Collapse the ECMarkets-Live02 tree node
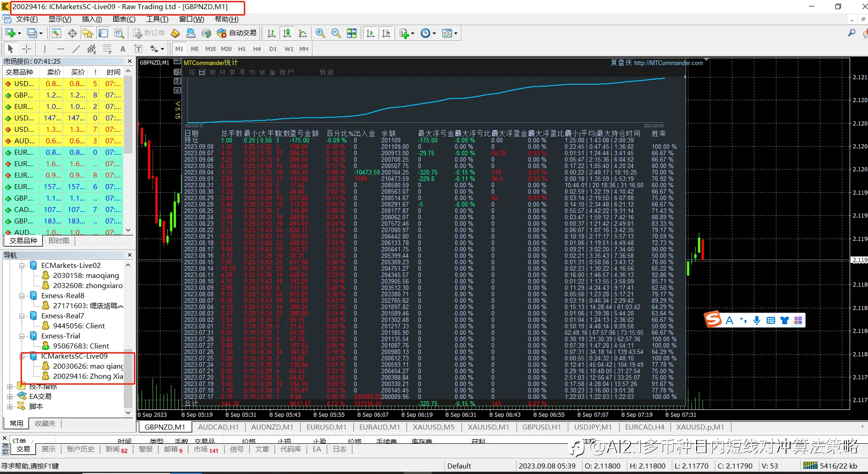 click(x=22, y=265)
